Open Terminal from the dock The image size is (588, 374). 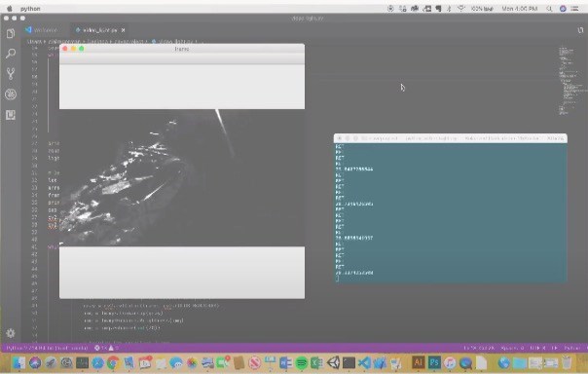click(x=349, y=362)
